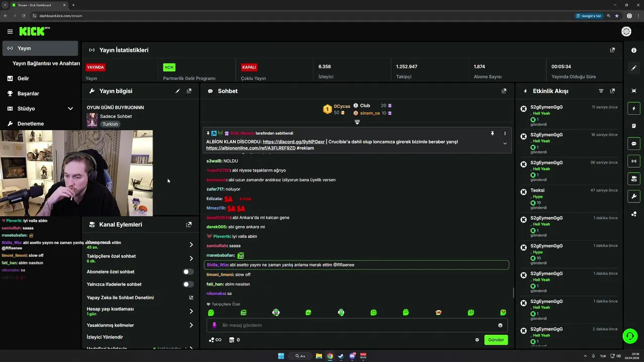Toggle the chat bubble icon in the right sidebar
The image size is (644, 362).
(634, 143)
